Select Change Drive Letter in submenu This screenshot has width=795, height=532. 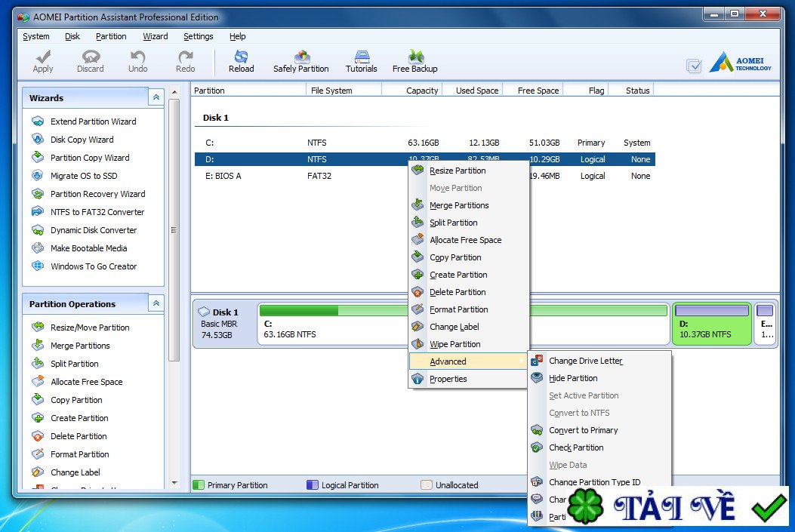(585, 361)
